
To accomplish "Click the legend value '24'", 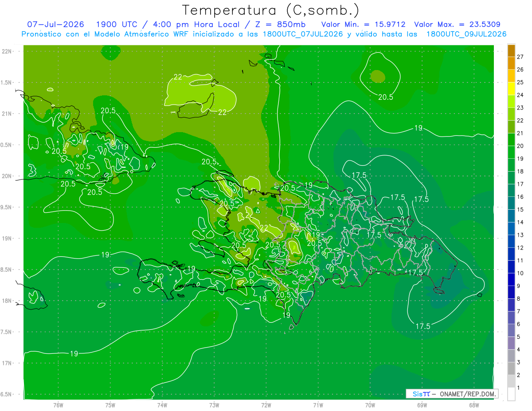I will coord(520,95).
